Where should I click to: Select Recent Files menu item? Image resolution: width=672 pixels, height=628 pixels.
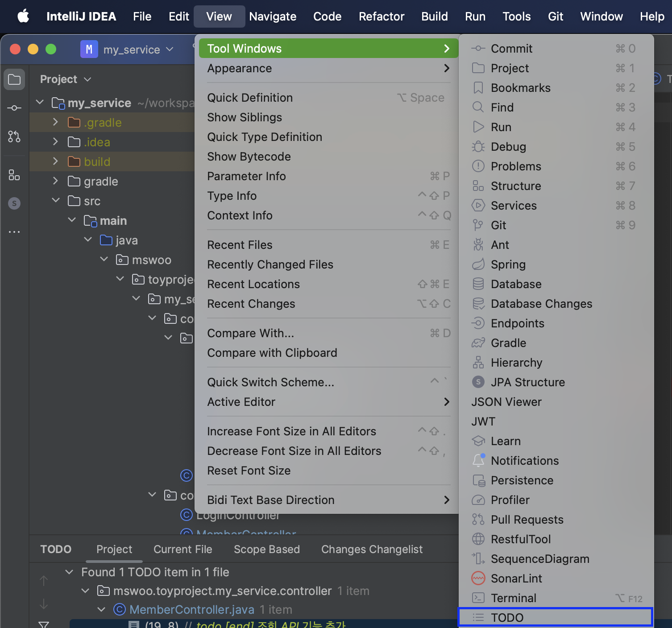pos(328,245)
